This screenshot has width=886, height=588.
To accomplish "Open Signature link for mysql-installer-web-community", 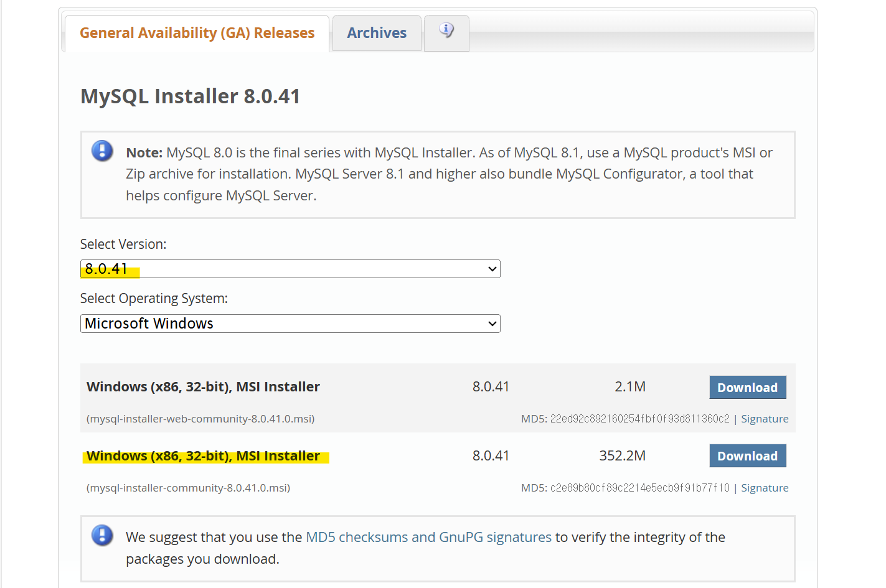I will (x=765, y=419).
